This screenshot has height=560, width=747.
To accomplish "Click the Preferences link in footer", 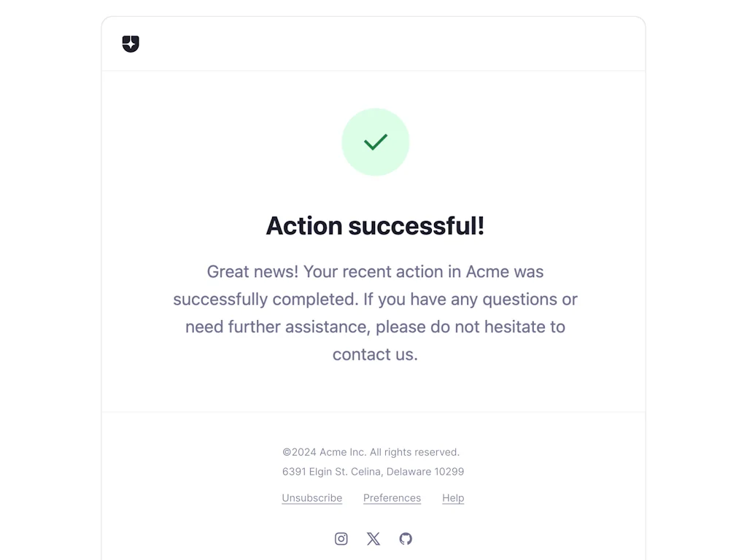I will [392, 498].
